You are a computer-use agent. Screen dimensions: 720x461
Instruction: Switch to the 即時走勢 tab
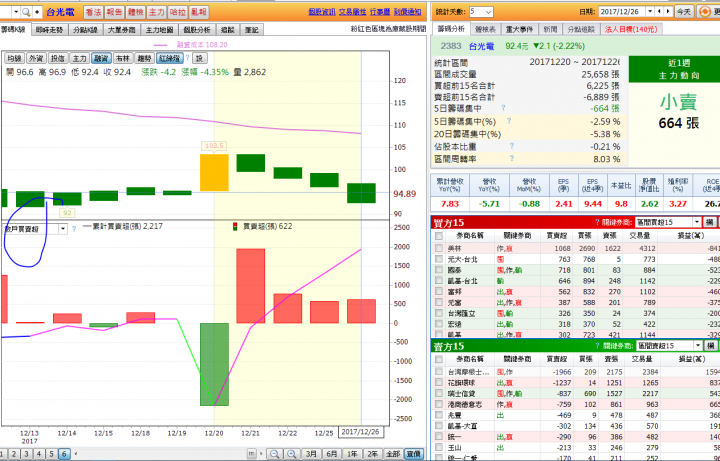tap(50, 30)
